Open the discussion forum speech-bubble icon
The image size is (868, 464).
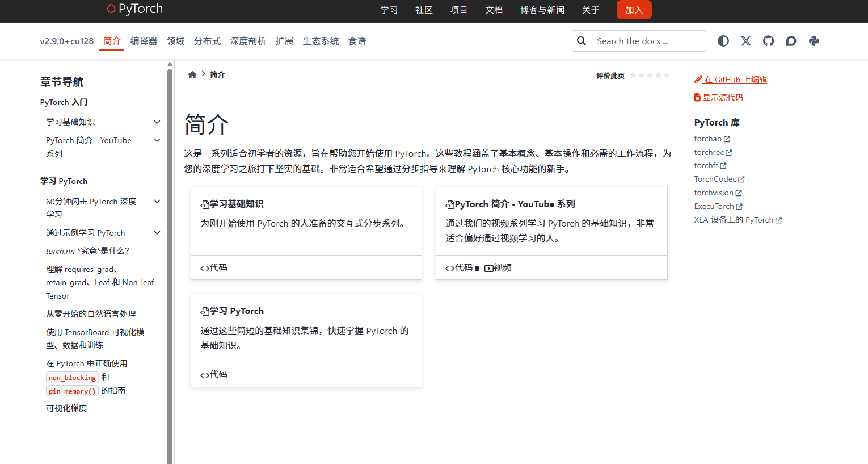[791, 41]
